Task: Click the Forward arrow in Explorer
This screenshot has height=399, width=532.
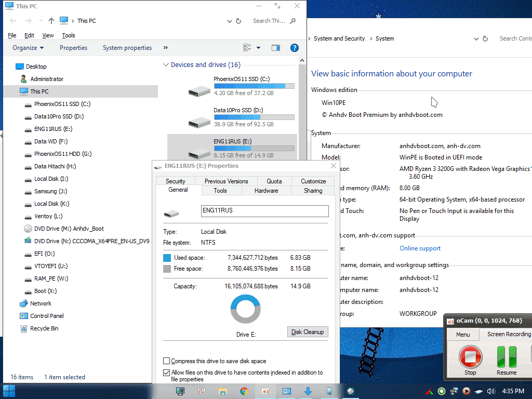Action: pos(29,21)
